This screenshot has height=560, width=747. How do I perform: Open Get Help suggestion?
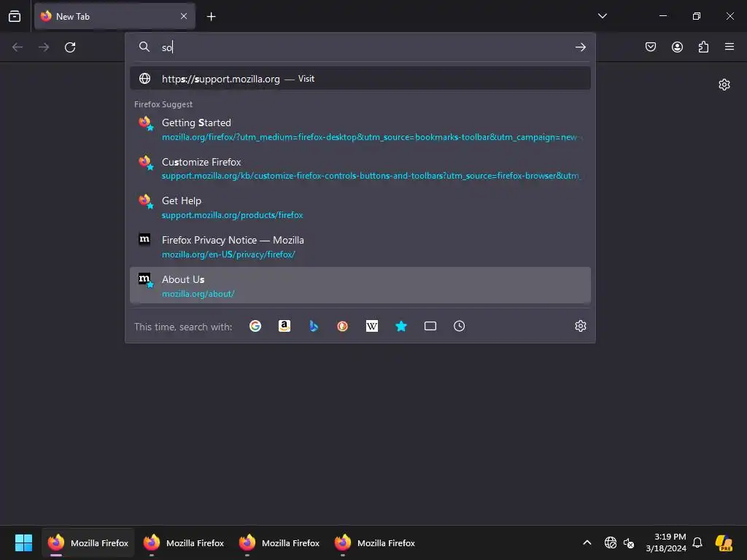(x=360, y=208)
